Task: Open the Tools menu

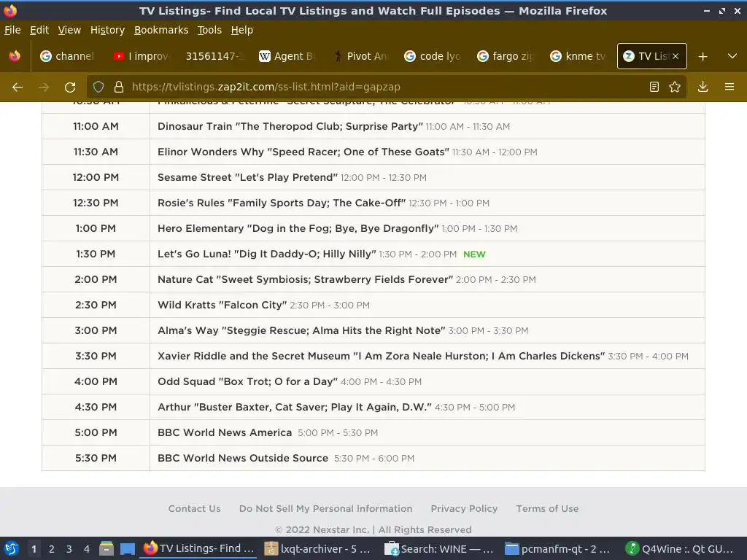Action: click(x=209, y=30)
